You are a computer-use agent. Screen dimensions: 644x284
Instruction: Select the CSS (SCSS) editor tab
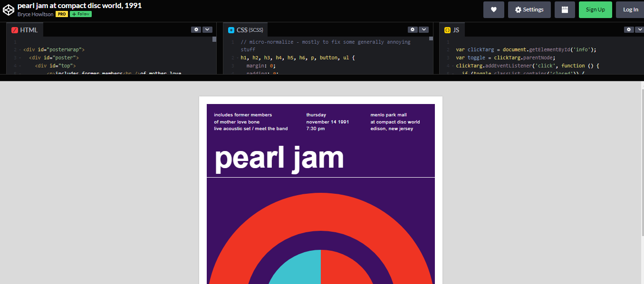pos(245,29)
